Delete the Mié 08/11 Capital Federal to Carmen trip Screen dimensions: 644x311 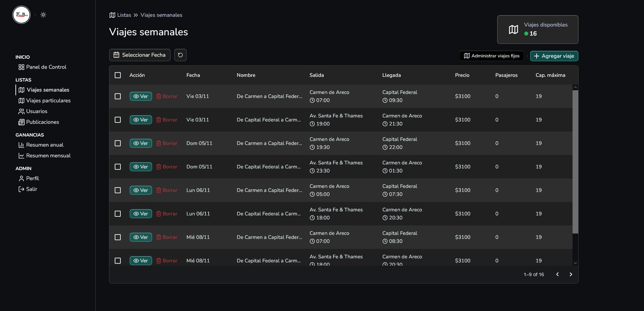[167, 261]
